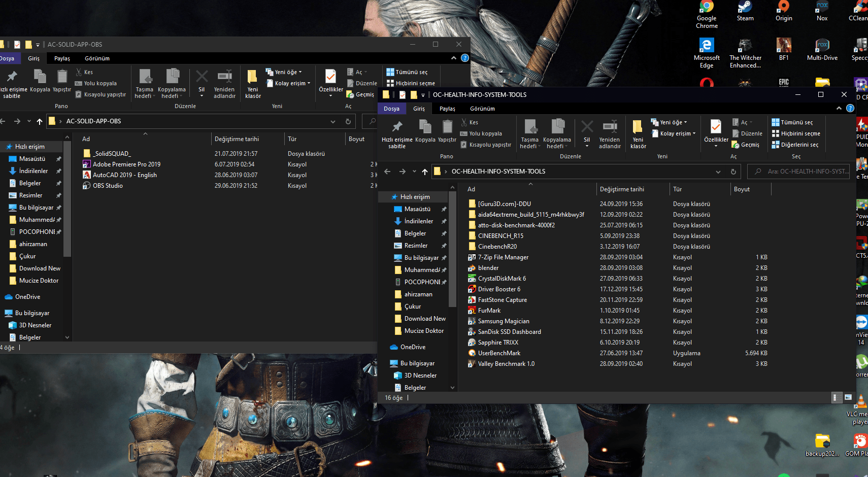Click Tümünü seç in OC-HEALTH-INFO-SYSTEM-TOOLS ribbon
868x477 pixels.
[792, 122]
